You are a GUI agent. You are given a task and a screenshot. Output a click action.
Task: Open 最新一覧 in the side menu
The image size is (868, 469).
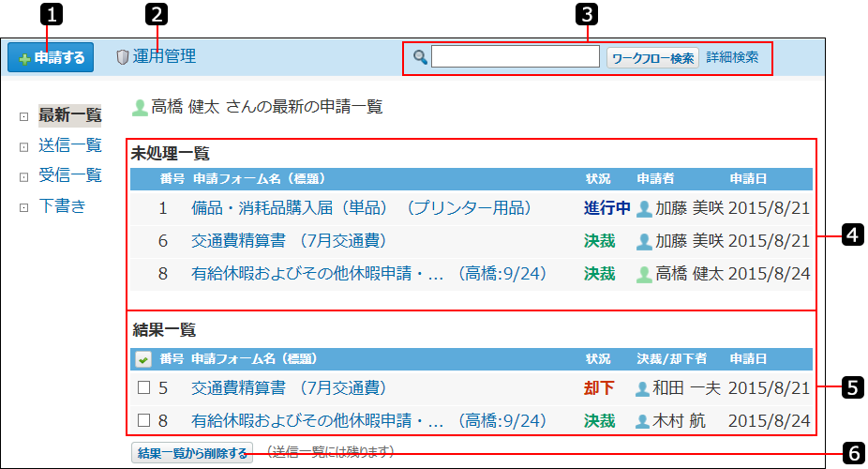click(69, 115)
